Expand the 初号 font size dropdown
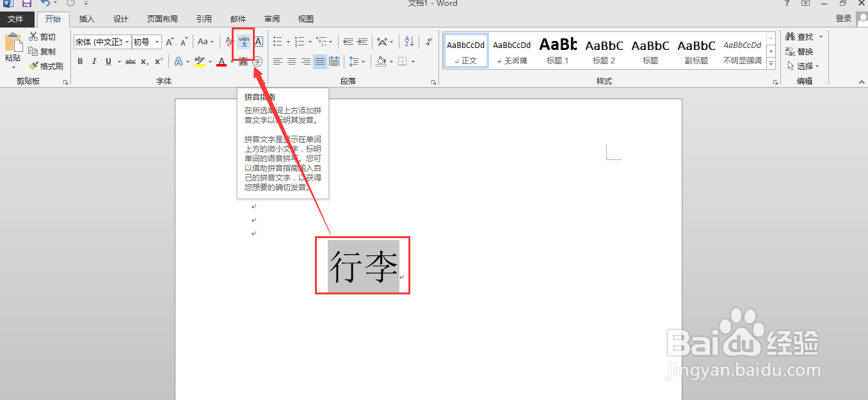Image resolution: width=868 pixels, height=400 pixels. pos(157,42)
